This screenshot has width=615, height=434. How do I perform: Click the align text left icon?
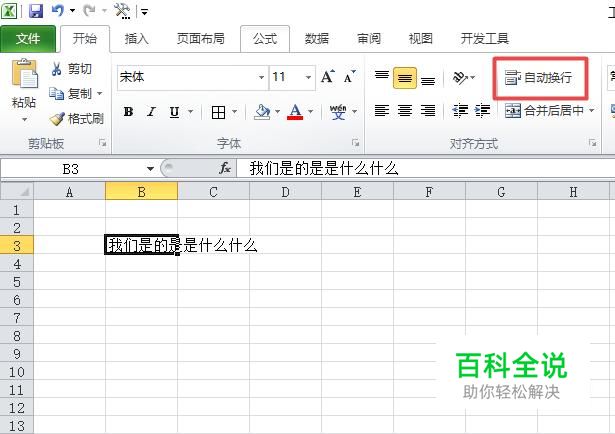(x=382, y=111)
